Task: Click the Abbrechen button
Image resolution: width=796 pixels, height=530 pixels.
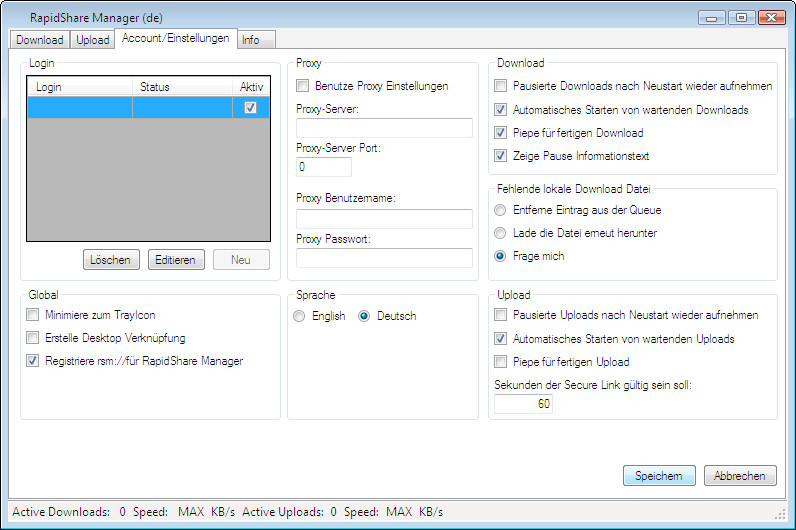Action: point(740,476)
